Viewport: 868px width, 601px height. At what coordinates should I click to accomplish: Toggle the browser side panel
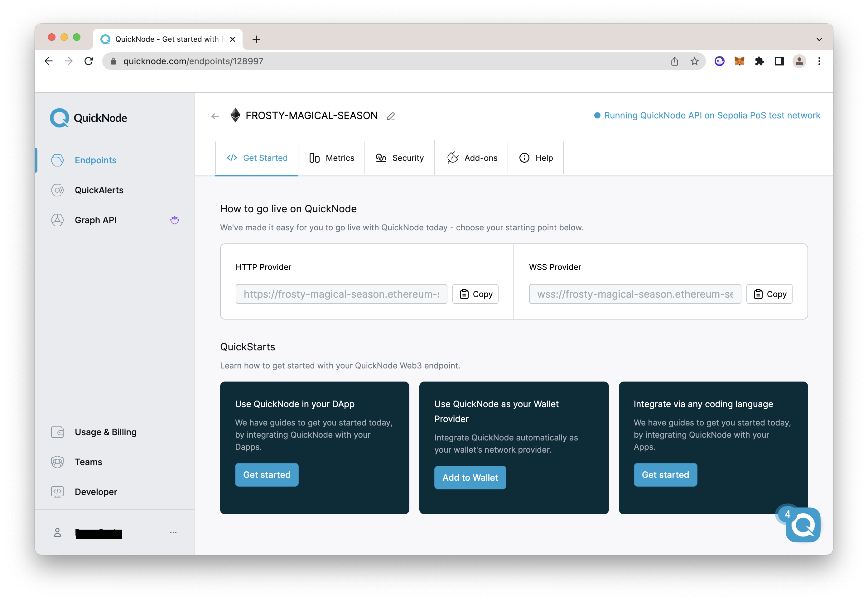[x=779, y=61]
